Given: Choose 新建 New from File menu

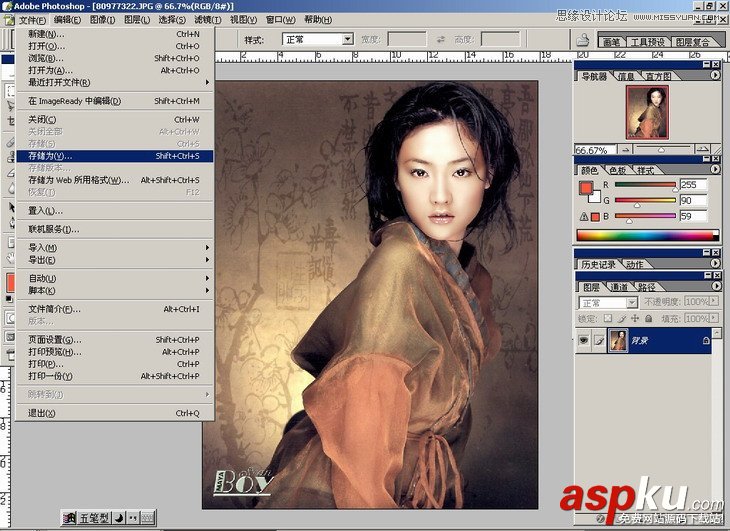Looking at the screenshot, I should (x=115, y=34).
